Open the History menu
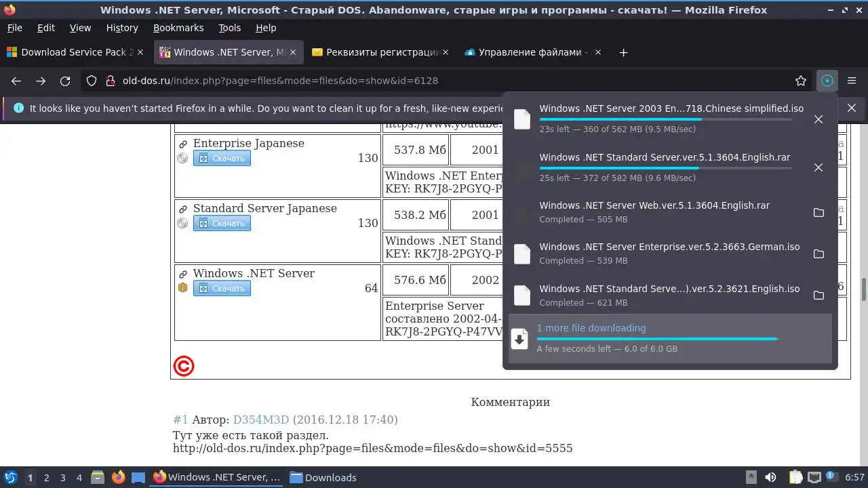The width and height of the screenshot is (868, 488). click(122, 28)
